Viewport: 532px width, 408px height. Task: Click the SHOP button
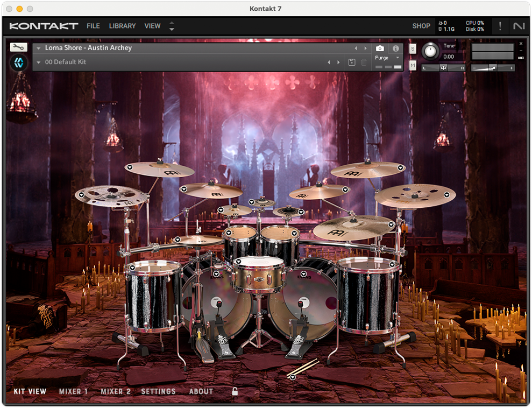point(421,26)
